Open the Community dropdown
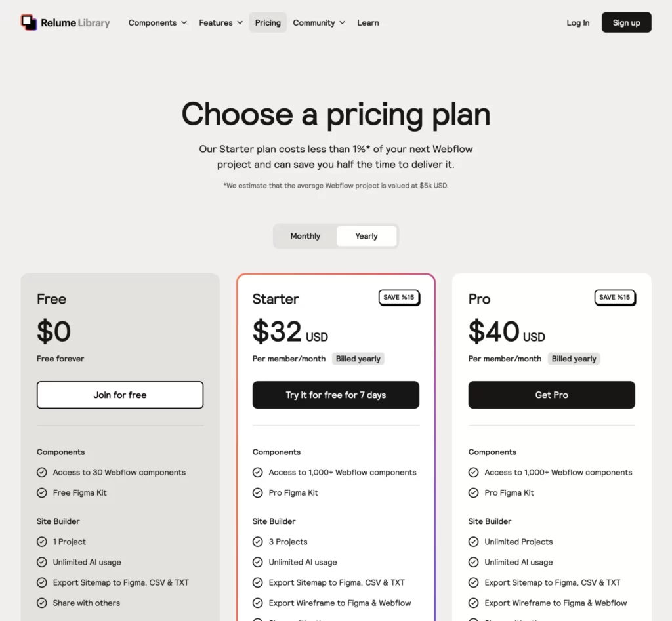 tap(319, 22)
